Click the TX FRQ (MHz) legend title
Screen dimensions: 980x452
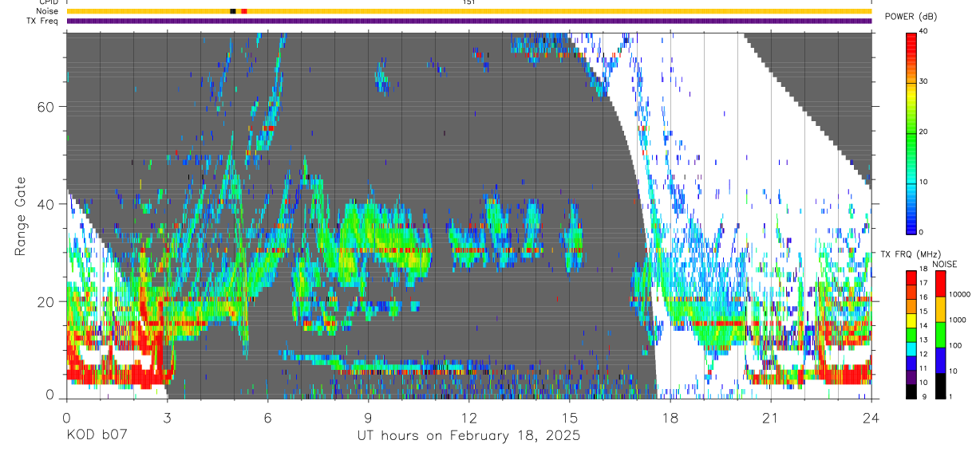(x=911, y=254)
